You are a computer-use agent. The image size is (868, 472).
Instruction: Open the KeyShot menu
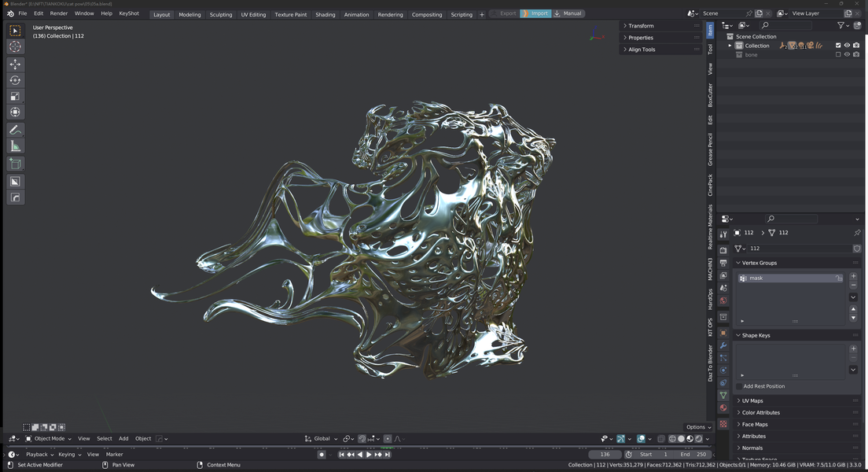click(129, 13)
